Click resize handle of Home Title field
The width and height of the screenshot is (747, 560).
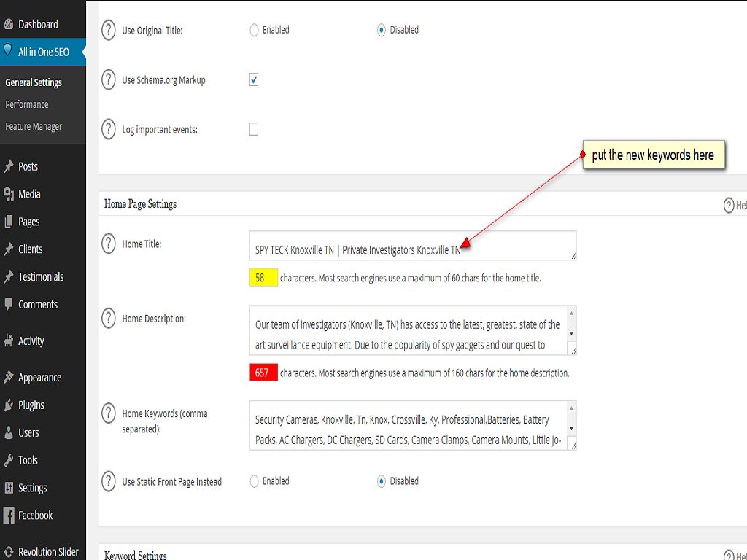pos(573,256)
